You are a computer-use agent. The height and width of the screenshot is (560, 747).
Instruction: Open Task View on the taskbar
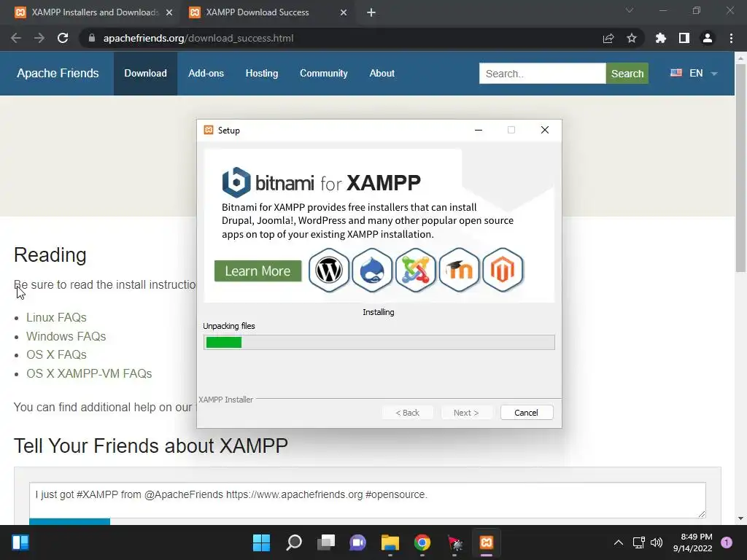326,542
